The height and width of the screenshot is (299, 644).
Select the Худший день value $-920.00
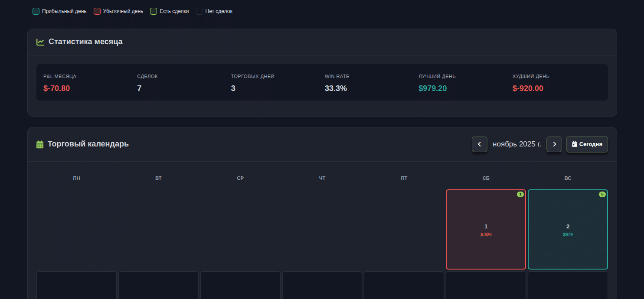(x=528, y=88)
